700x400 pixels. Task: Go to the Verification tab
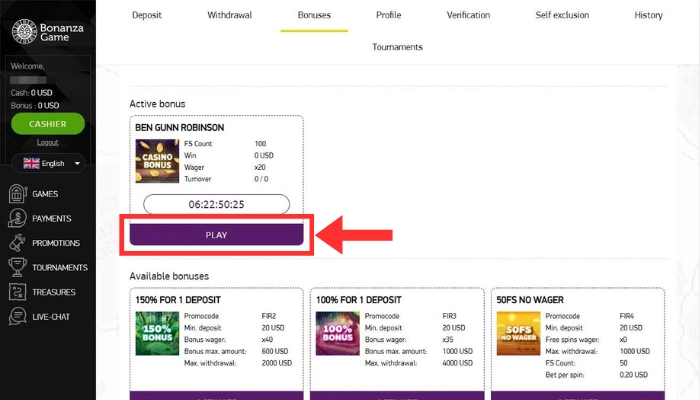tap(468, 15)
